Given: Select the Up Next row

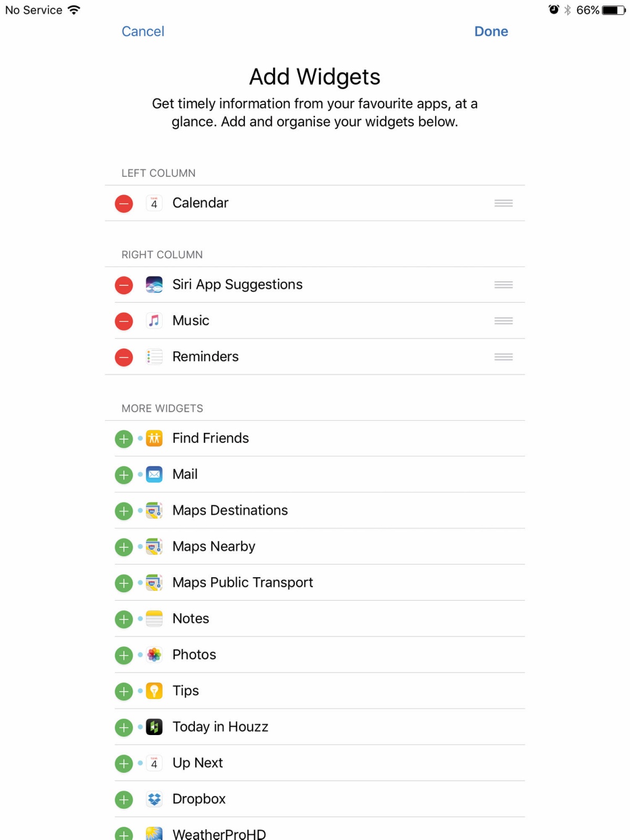Looking at the screenshot, I should (315, 763).
